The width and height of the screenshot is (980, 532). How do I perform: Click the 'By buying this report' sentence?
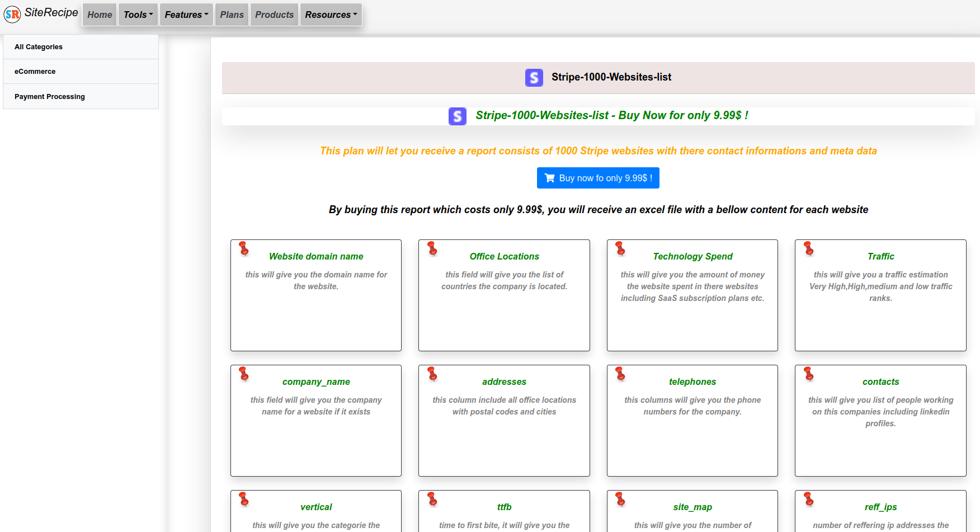(599, 209)
